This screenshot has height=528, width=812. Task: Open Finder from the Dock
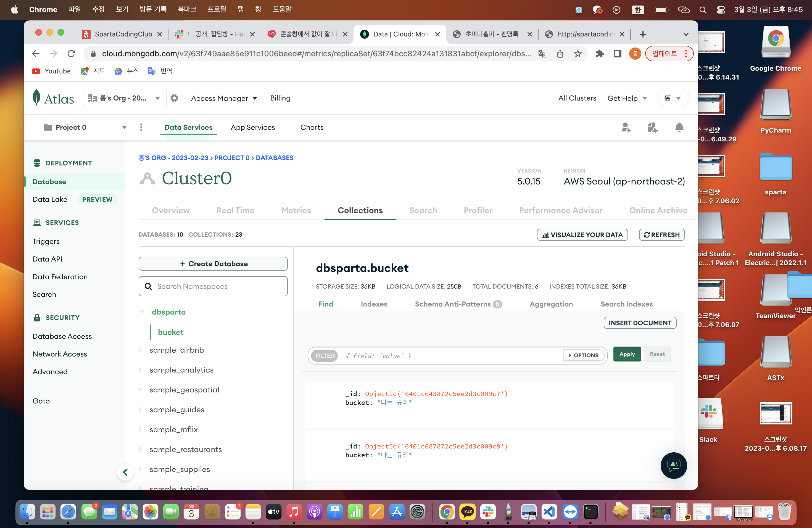tap(27, 512)
